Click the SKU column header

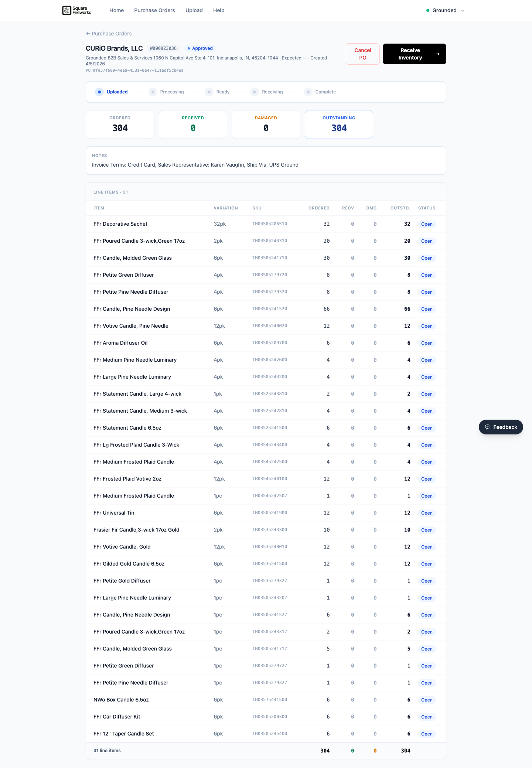(x=257, y=208)
